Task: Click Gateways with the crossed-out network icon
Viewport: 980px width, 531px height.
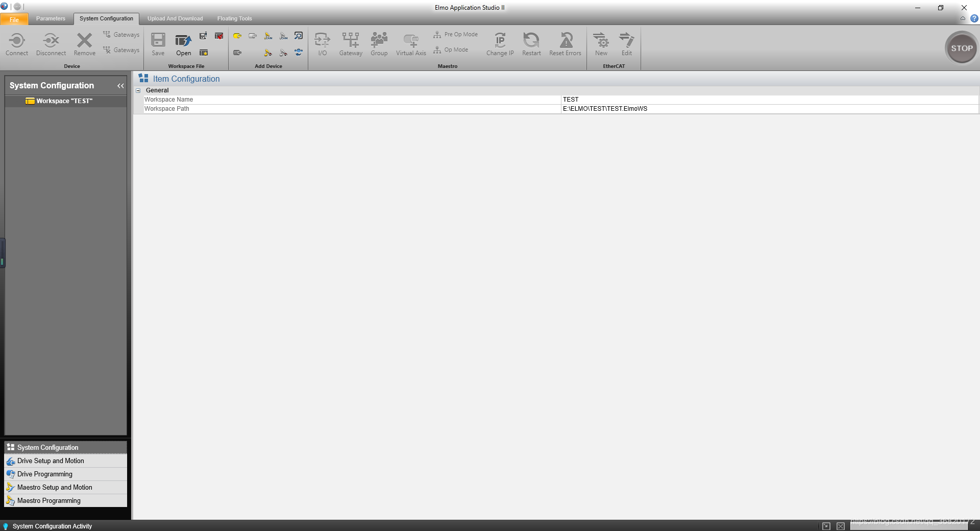Action: 121,50
